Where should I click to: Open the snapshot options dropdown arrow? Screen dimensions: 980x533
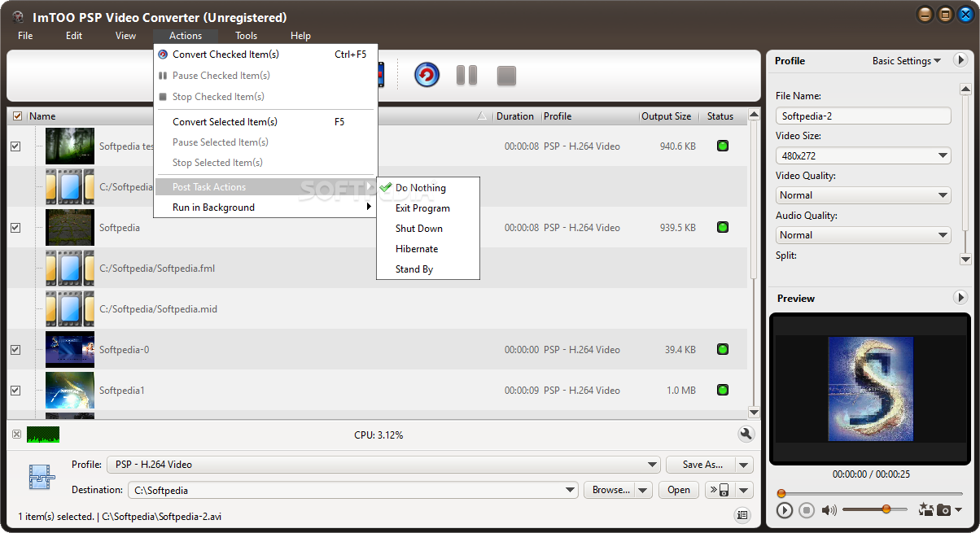958,510
